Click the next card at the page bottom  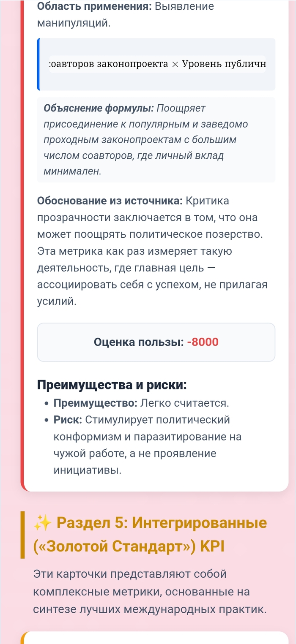pos(156,638)
